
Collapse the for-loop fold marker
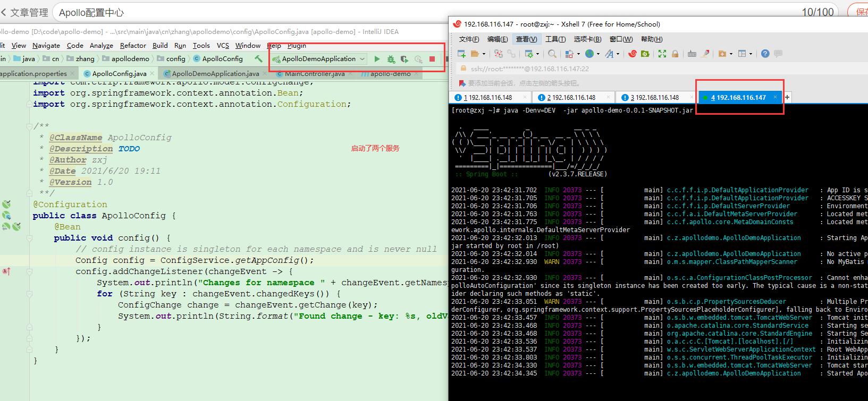pos(30,294)
